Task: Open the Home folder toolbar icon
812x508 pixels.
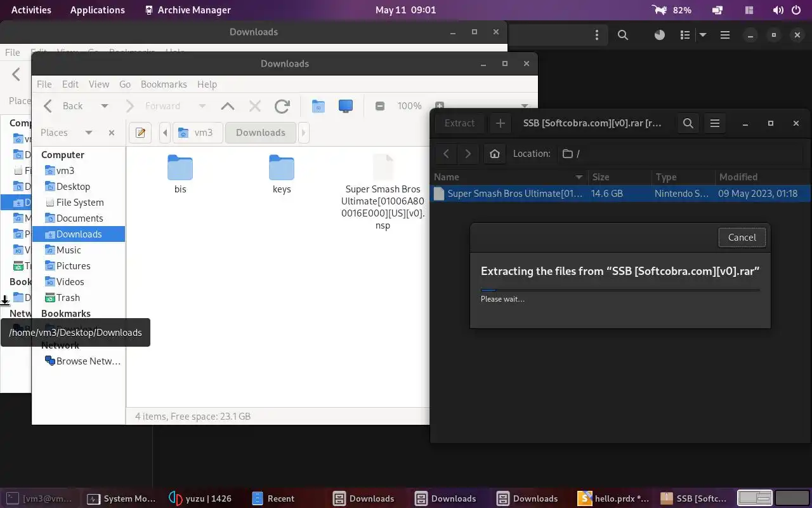Action: [318, 106]
